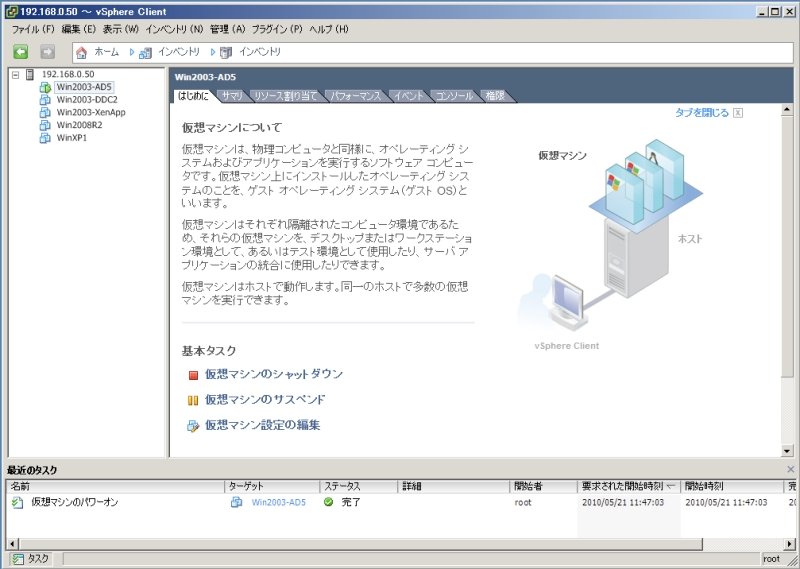Switch to the イベント tab
This screenshot has height=569, width=800.
coord(409,95)
